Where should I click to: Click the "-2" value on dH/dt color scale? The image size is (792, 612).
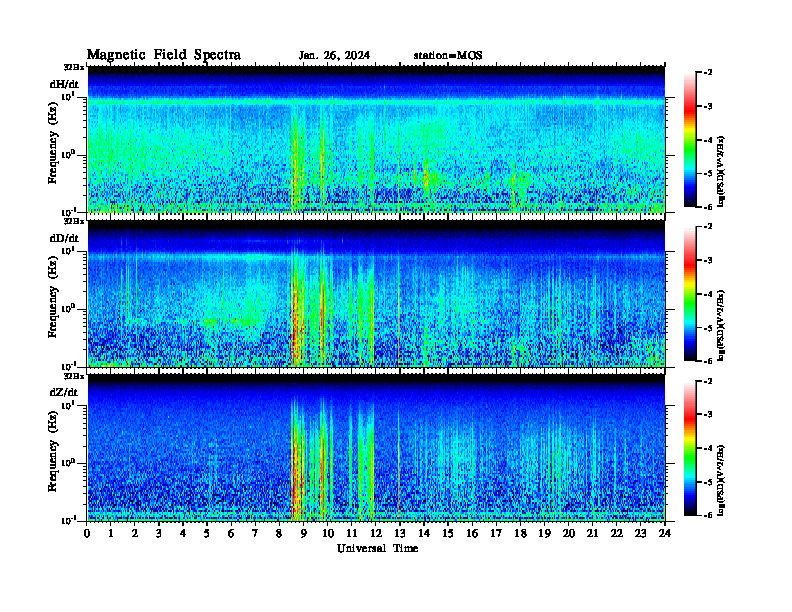(708, 73)
